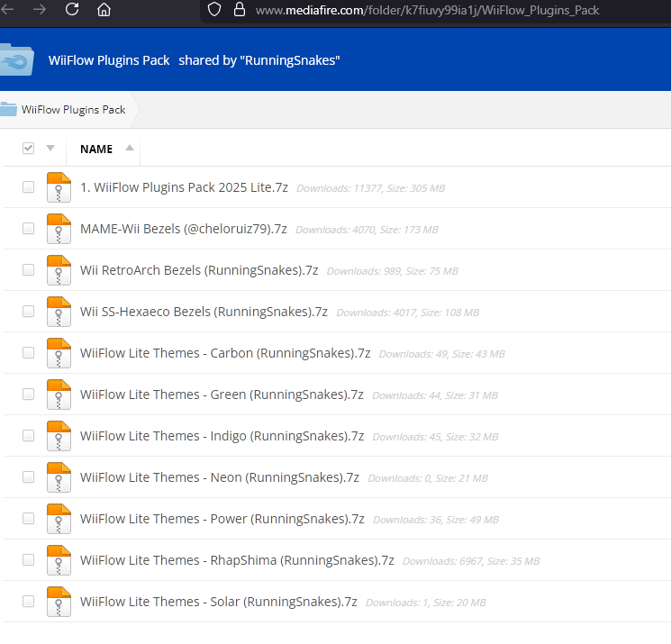
Task: Click 'WiiFlow Plugins Pack' title in blue header
Action: click(109, 60)
